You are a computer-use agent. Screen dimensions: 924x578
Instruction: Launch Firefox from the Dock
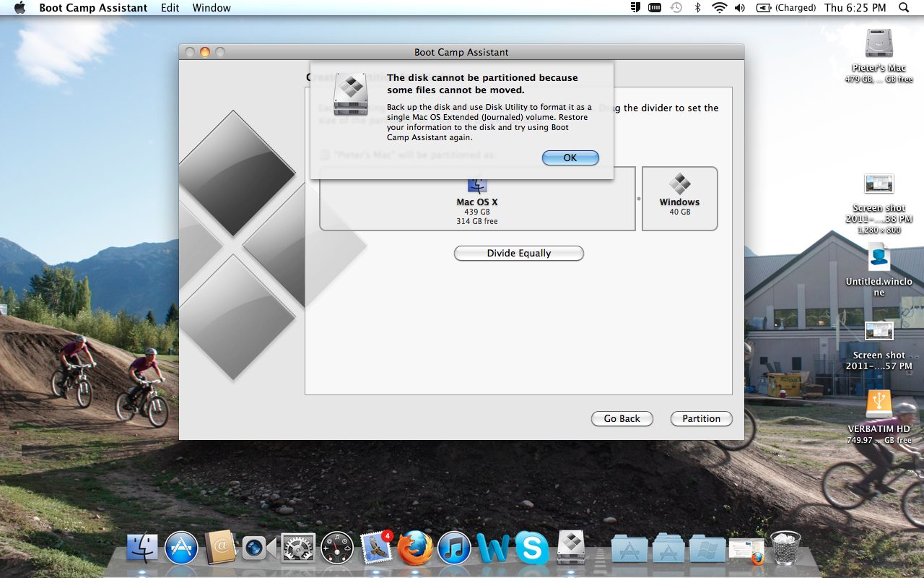[415, 548]
